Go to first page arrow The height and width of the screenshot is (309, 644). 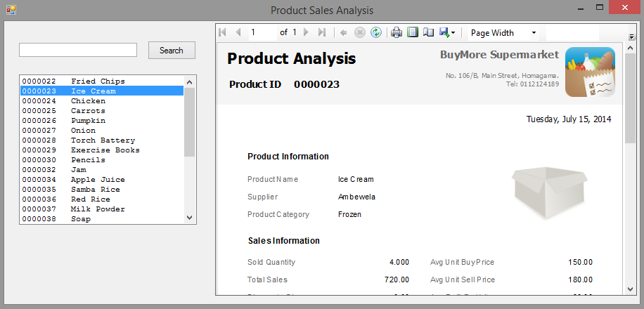coord(223,32)
